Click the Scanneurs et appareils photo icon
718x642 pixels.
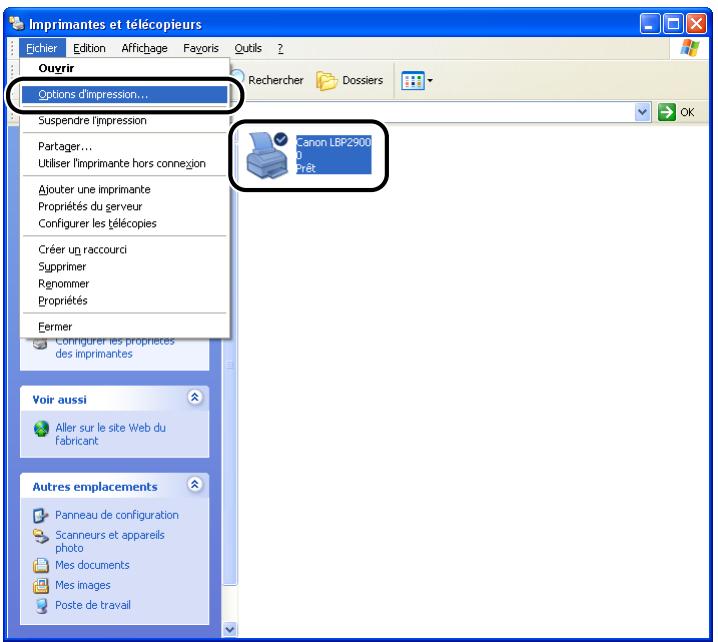pyautogui.click(x=41, y=536)
